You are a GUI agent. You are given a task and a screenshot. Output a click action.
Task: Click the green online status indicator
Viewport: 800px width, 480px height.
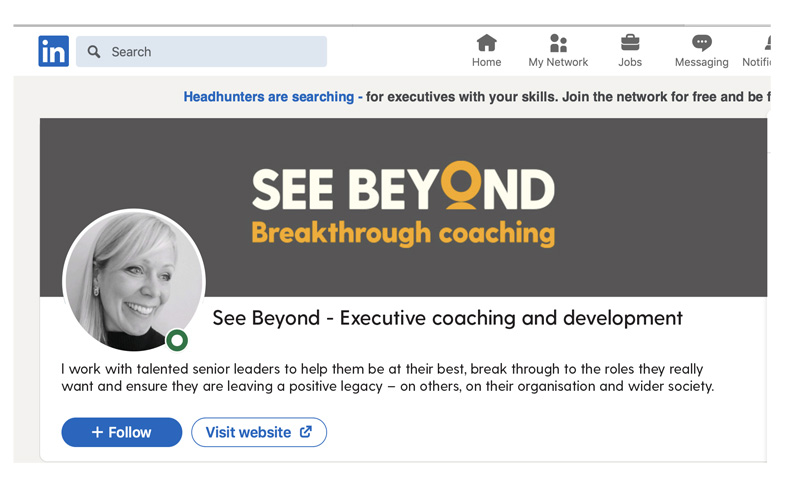[x=178, y=340]
